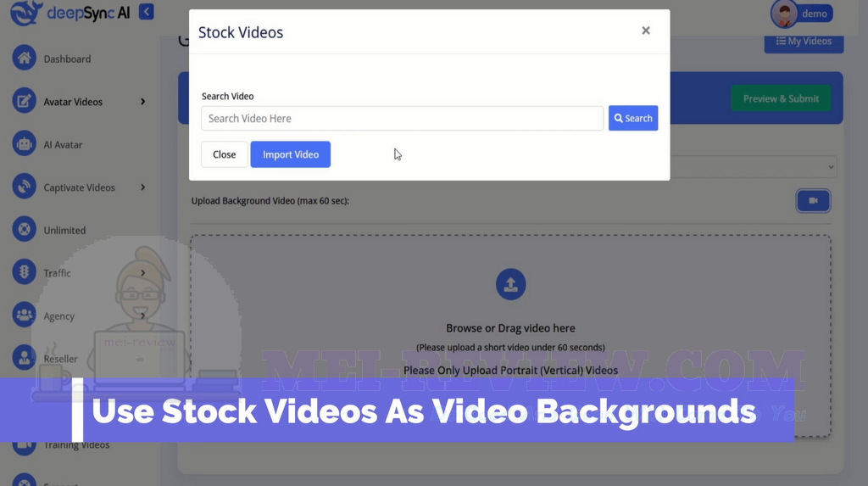This screenshot has width=868, height=486.
Task: Expand the Captivate Videos submenu chevron
Action: point(142,187)
